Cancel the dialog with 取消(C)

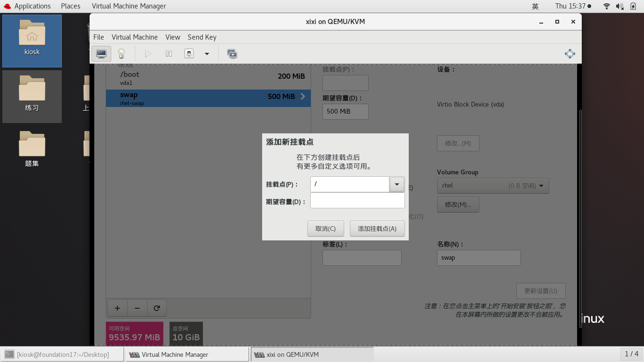coord(325,228)
